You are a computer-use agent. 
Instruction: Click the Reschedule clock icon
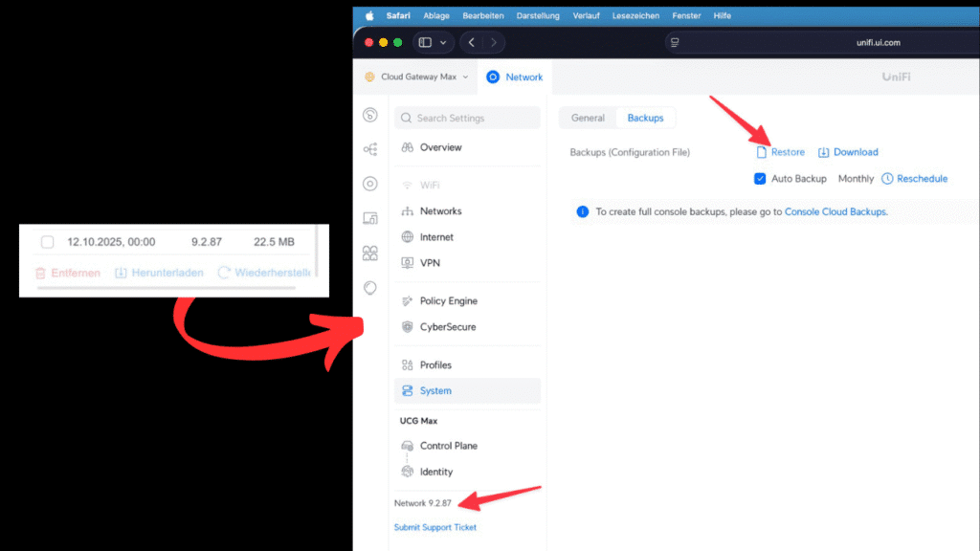coord(887,179)
